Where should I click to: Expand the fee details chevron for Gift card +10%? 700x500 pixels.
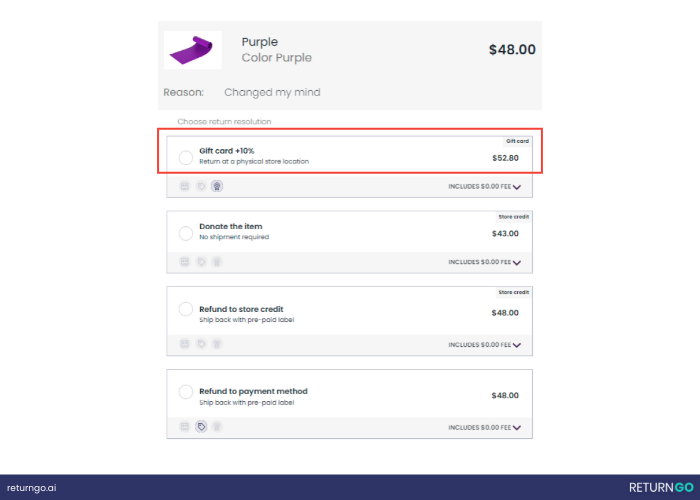click(516, 187)
